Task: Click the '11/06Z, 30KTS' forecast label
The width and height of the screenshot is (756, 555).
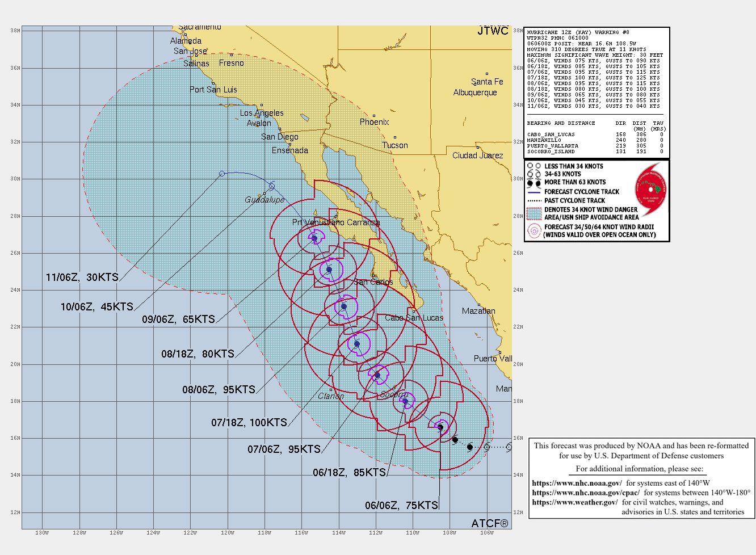Action: tap(82, 277)
